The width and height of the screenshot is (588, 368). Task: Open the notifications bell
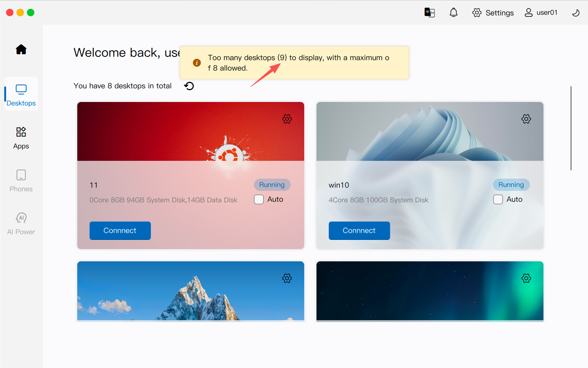pyautogui.click(x=453, y=13)
